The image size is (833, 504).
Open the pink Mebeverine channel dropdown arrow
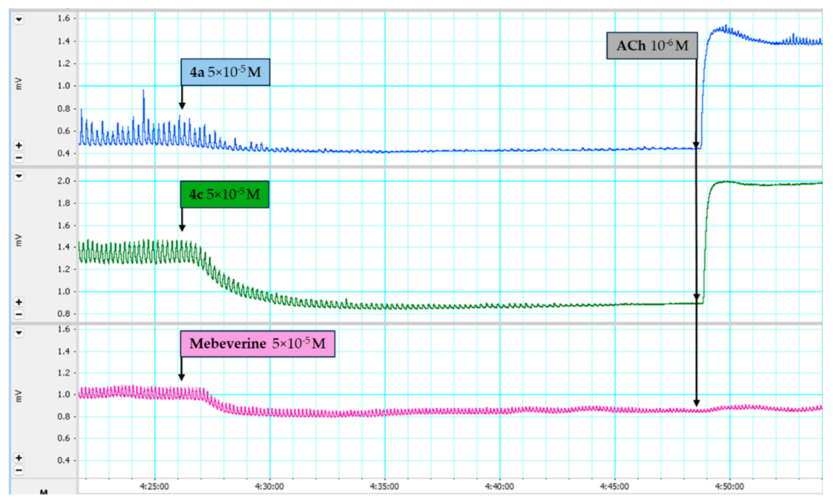point(19,333)
